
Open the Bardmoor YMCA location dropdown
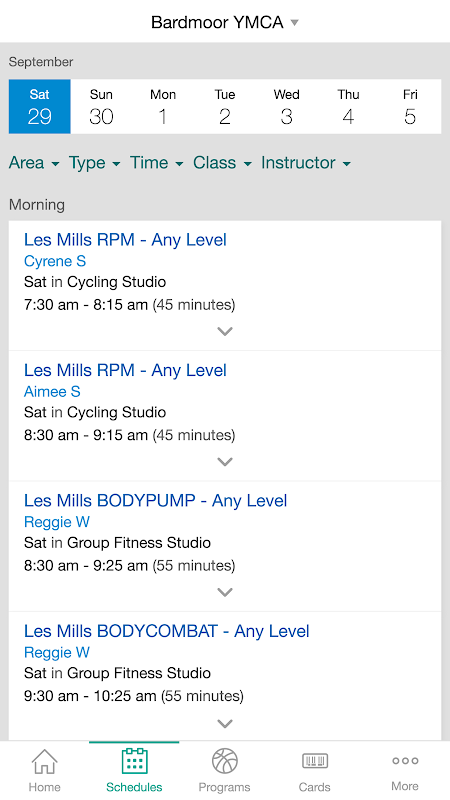[x=224, y=22]
